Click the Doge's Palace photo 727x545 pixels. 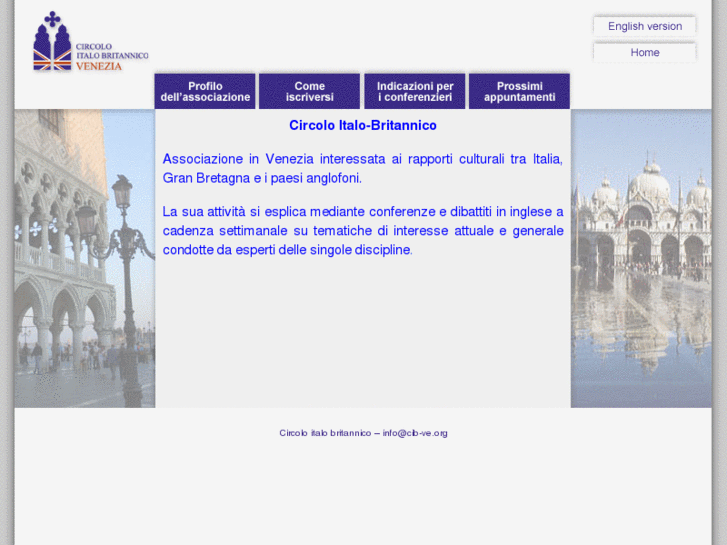click(85, 258)
